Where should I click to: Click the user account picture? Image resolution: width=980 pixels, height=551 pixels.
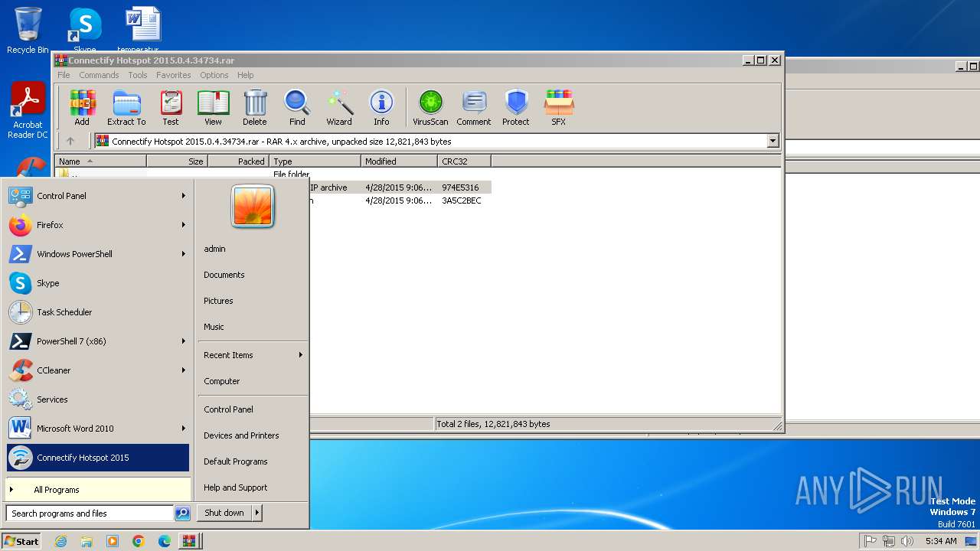(x=253, y=206)
